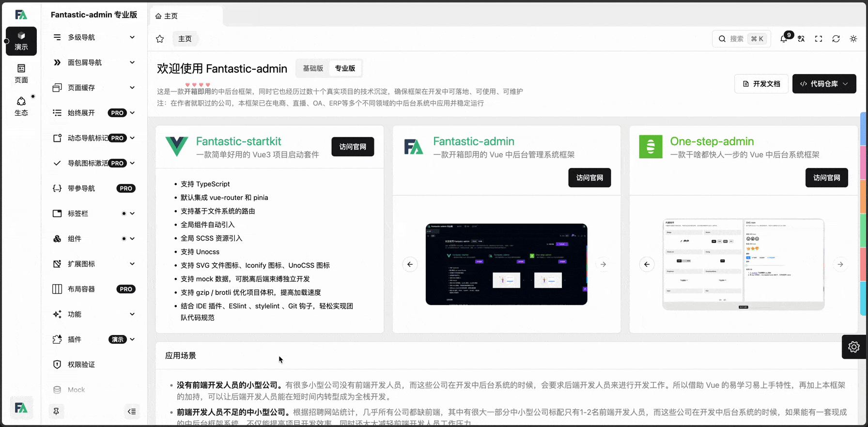The image size is (868, 427).
Task: Switch to the 基础版 edition
Action: (x=313, y=68)
